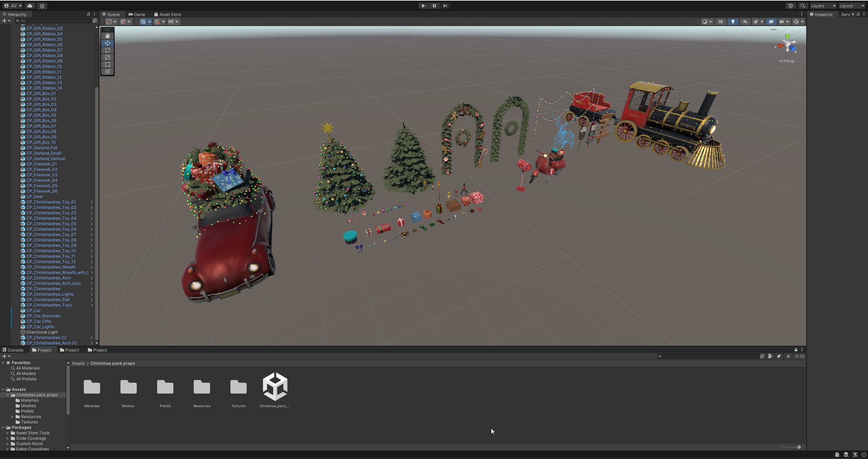Open the Scene tab more options menu
The width and height of the screenshot is (868, 459).
802,14
